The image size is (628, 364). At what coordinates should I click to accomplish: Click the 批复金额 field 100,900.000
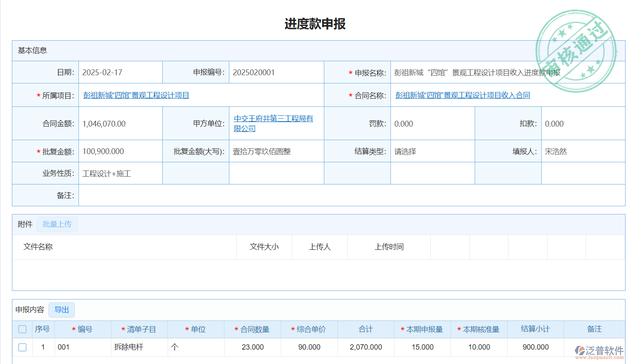click(103, 152)
